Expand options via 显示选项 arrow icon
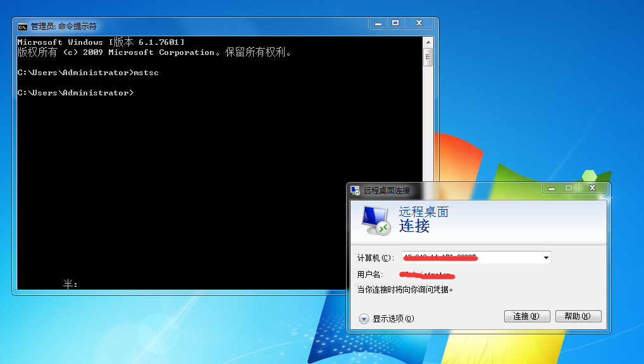 (x=364, y=318)
